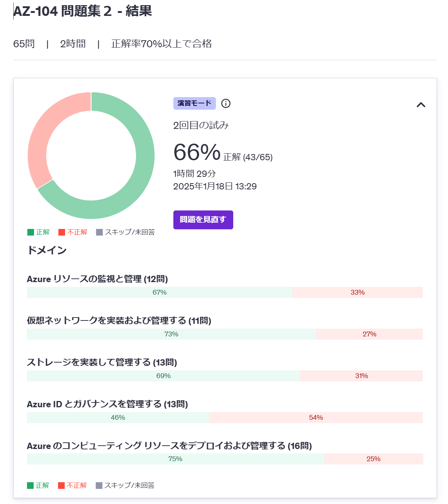Click the ドメイン section heading
This screenshot has width=448, height=504.
tap(47, 250)
